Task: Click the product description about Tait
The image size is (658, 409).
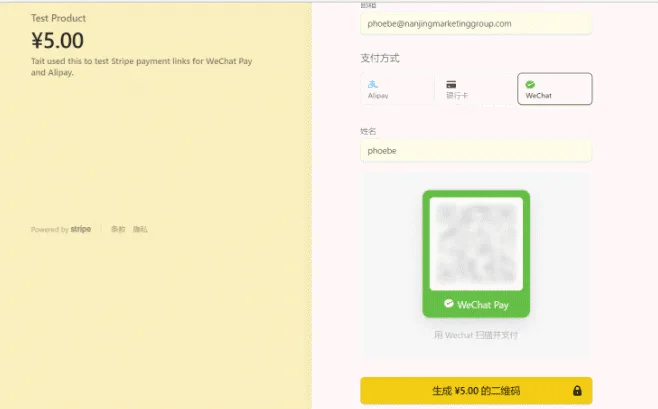Action: click(141, 67)
